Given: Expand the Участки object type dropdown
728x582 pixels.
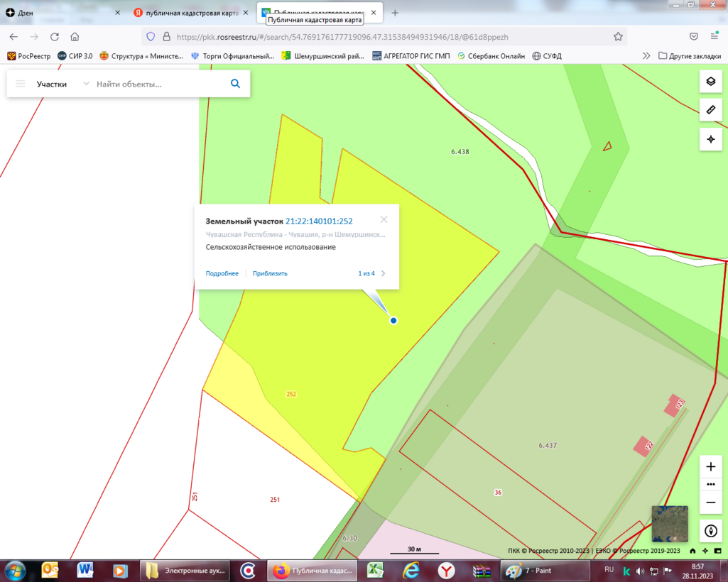Looking at the screenshot, I should [x=86, y=84].
